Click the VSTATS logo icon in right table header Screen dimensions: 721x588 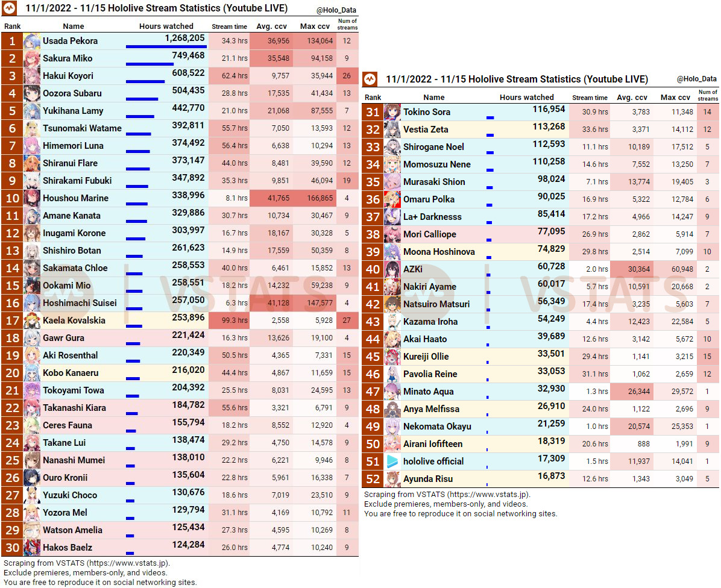[370, 79]
